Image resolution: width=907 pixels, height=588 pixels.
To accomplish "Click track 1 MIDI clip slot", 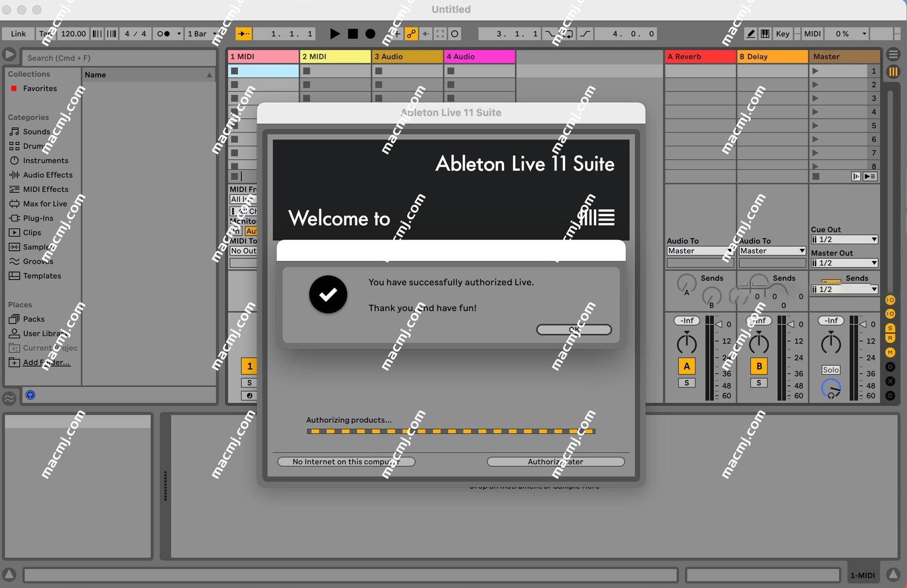I will tap(263, 70).
